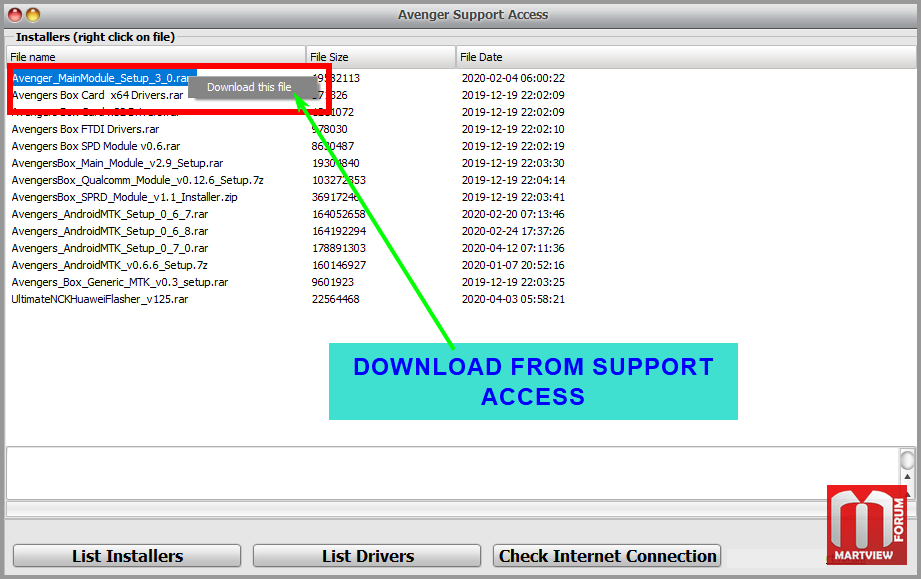Click file date 2020-02-04 06:00:22
The width and height of the screenshot is (921, 579).
[513, 78]
